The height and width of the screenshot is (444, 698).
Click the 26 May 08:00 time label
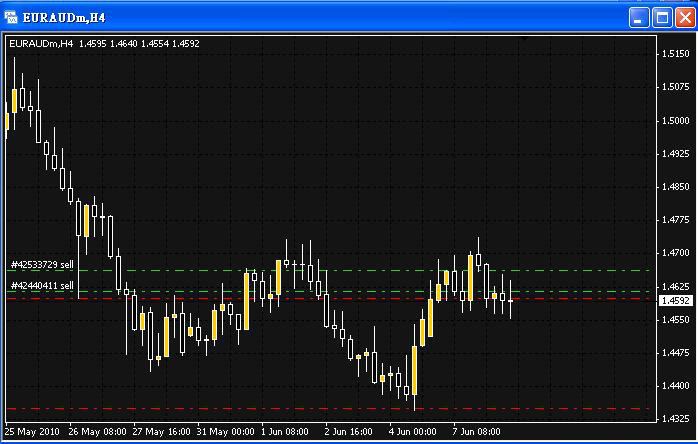(x=97, y=432)
